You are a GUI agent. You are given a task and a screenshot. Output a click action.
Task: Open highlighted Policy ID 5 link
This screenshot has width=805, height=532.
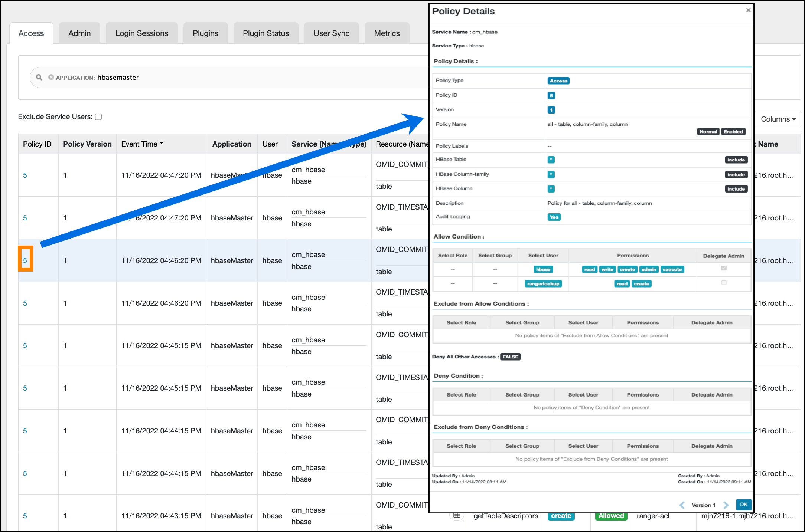[x=25, y=260]
